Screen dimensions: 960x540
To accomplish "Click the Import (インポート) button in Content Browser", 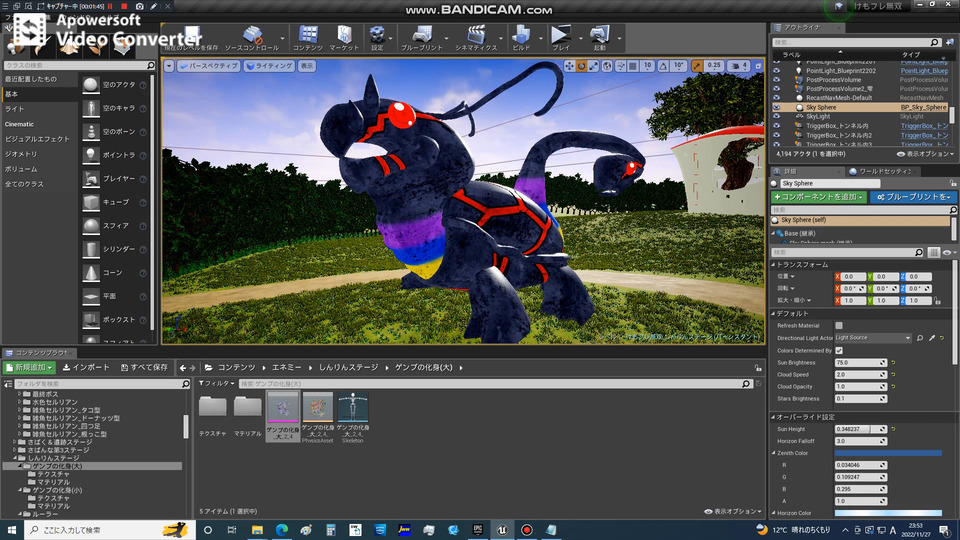I will click(x=87, y=367).
